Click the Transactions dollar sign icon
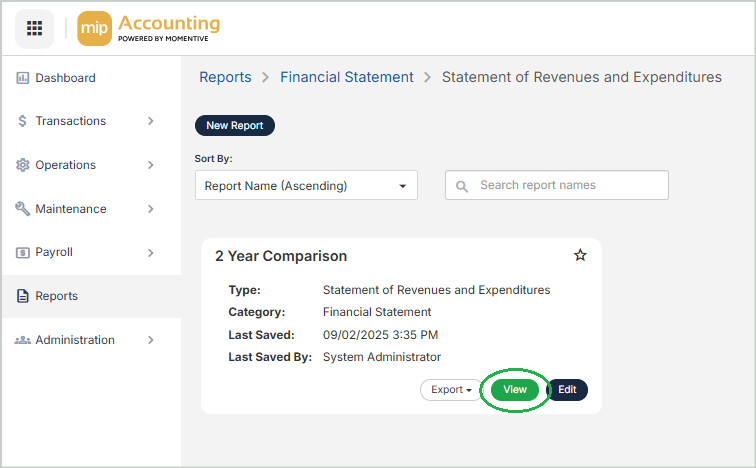Viewport: 756px width, 468px height. (23, 121)
